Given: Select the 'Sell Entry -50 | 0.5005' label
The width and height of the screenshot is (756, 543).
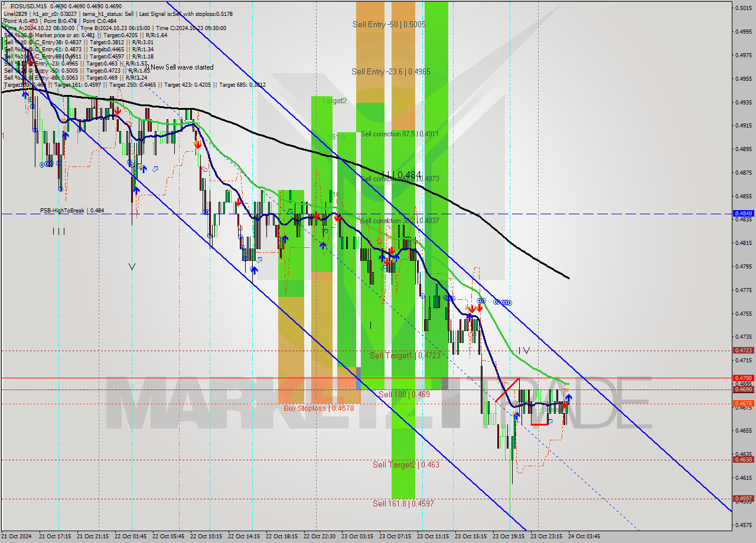Looking at the screenshot, I should [x=389, y=24].
